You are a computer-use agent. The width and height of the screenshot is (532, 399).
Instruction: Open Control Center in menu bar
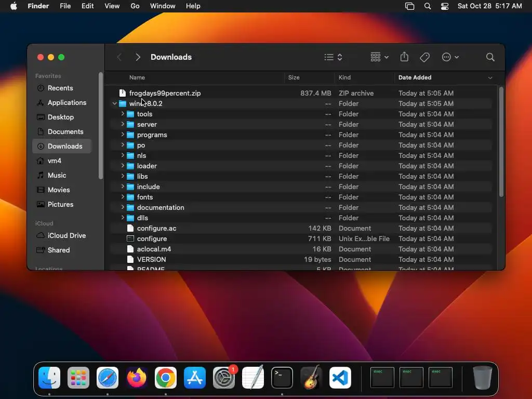(445, 6)
